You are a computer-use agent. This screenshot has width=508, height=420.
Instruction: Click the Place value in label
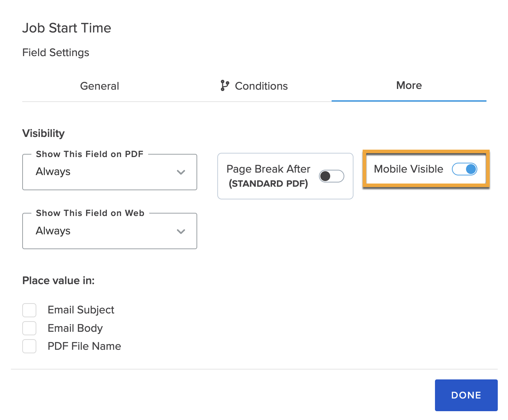[x=58, y=281]
